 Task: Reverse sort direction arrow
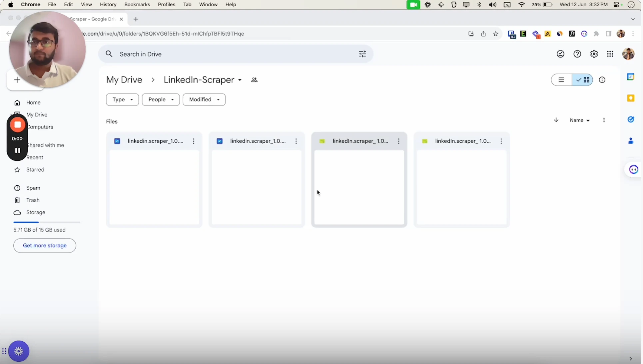coord(556,120)
